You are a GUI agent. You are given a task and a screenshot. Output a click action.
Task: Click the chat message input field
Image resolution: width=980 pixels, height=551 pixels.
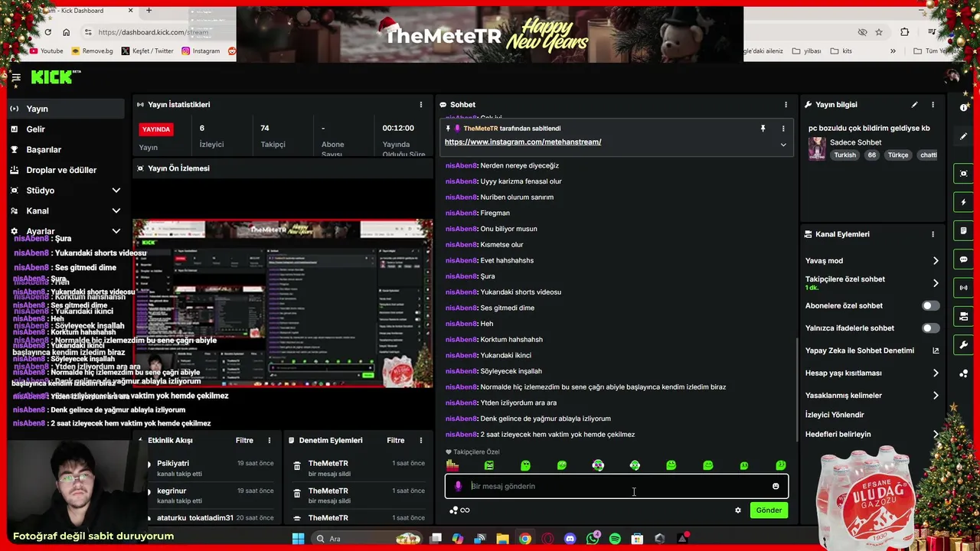[x=616, y=486]
